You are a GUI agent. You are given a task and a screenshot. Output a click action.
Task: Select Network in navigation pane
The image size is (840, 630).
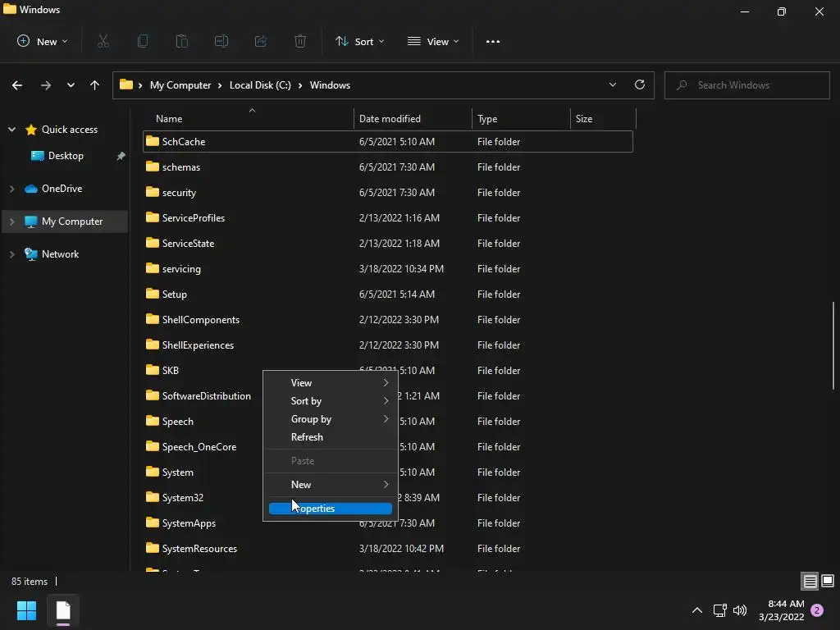[60, 254]
